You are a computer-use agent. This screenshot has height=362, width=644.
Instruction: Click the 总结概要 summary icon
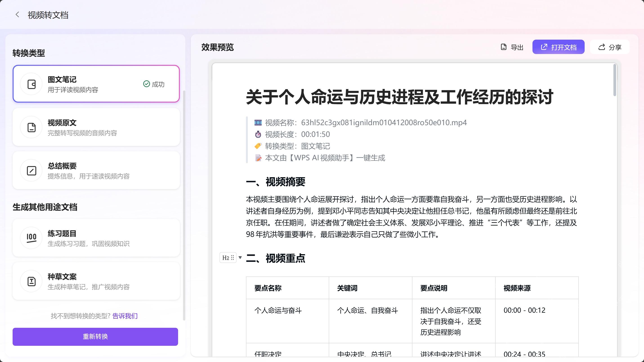pyautogui.click(x=31, y=171)
